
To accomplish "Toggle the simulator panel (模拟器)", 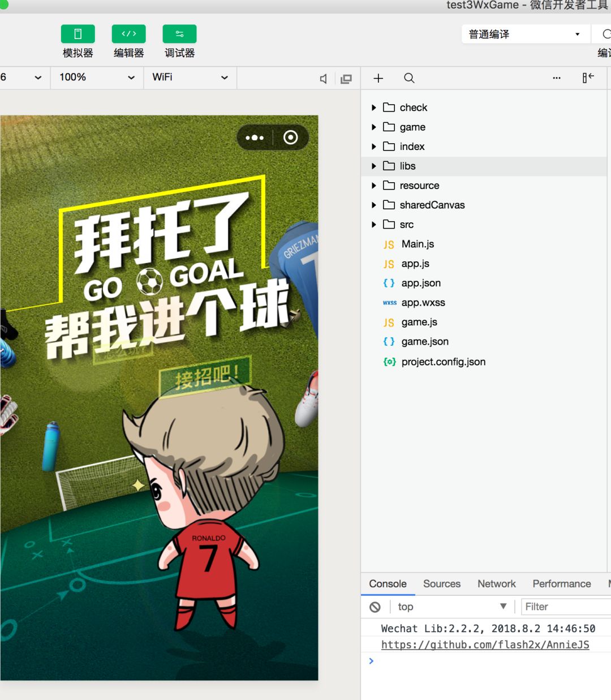I will tap(78, 34).
